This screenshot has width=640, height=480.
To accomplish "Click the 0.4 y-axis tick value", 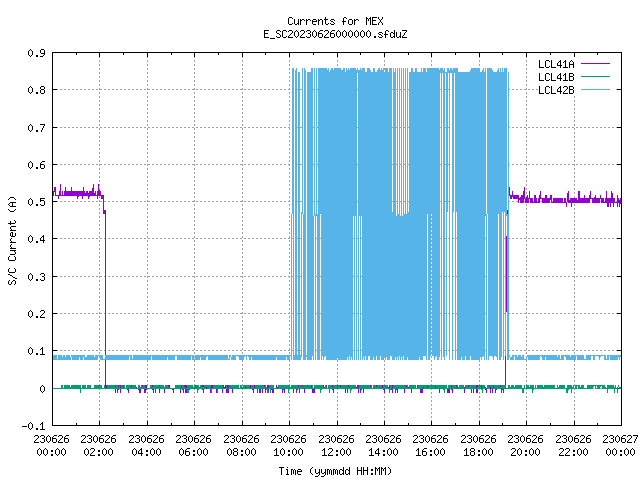I will click(x=36, y=239).
